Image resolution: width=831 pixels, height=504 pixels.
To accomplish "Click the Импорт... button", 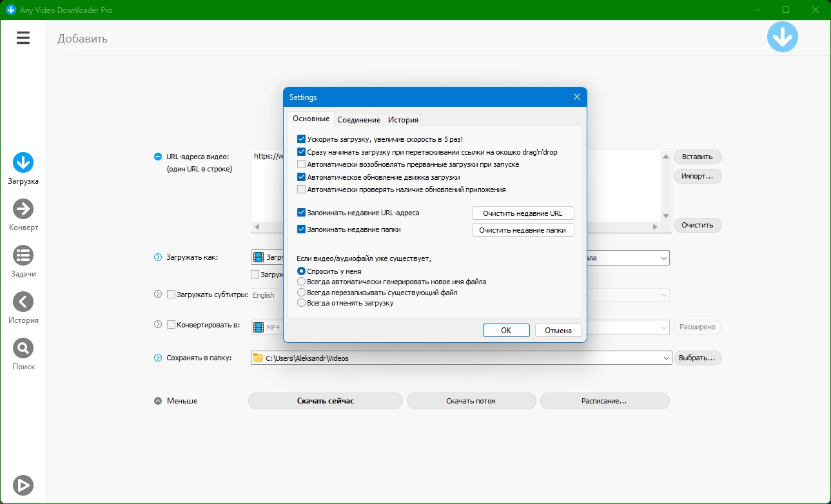I will [x=698, y=176].
